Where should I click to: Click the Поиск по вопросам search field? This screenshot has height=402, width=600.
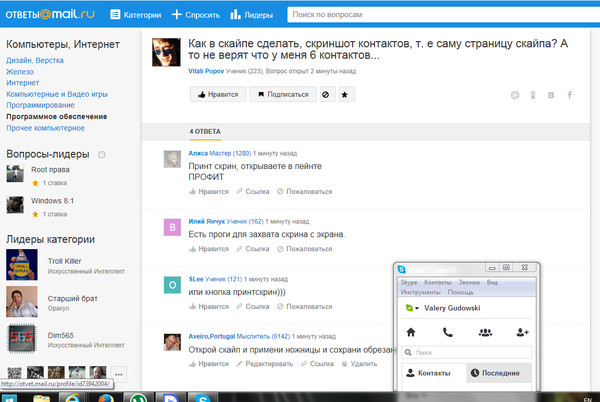coord(443,15)
